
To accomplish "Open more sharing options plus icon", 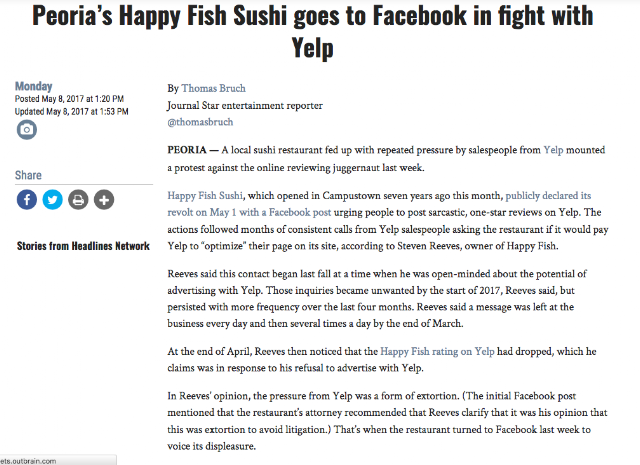I will pyautogui.click(x=104, y=200).
